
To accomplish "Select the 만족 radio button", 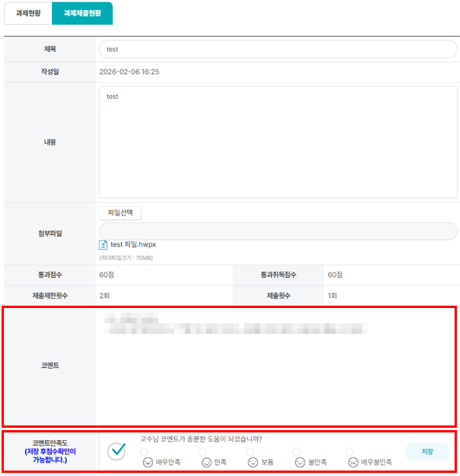I will 203,452.
